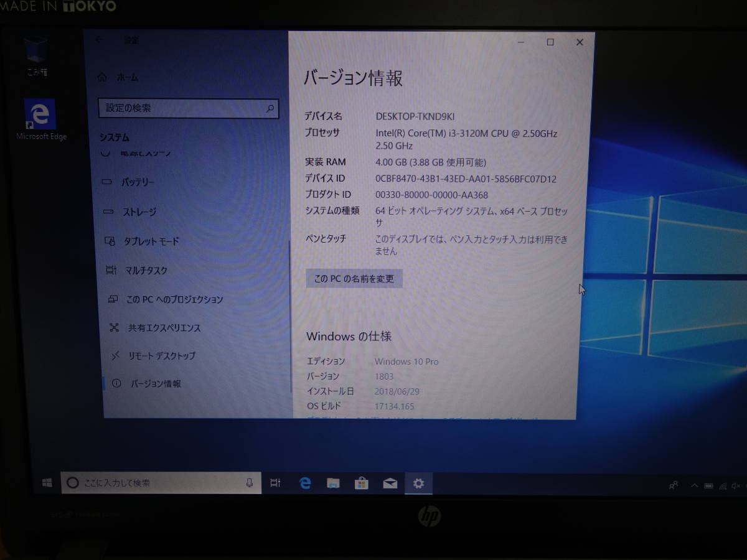Click the sidebar vertical scrollbar
This screenshot has height=560, width=747.
290,317
